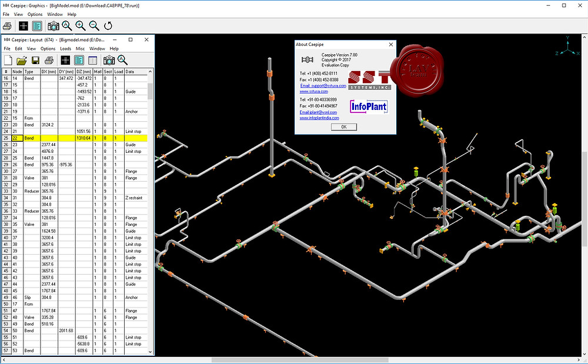Click the XYZ axis triad in Graphics view
The image size is (588, 364).
pos(568,46)
